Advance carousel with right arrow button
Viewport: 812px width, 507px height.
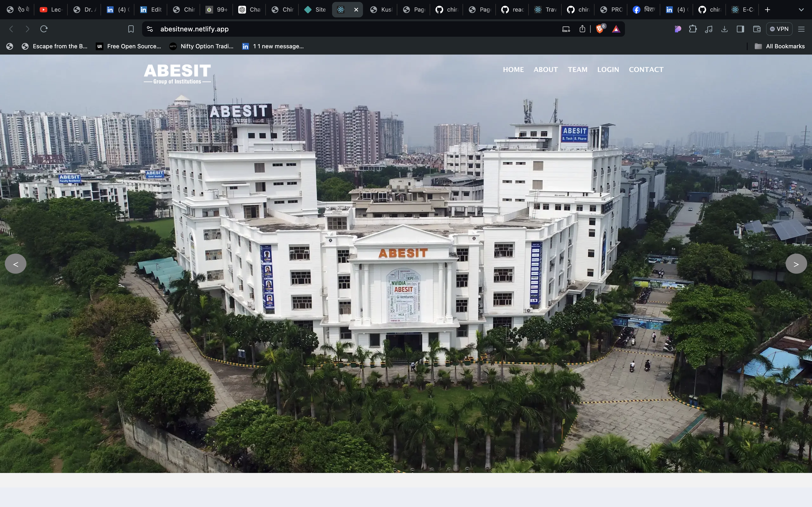[796, 264]
